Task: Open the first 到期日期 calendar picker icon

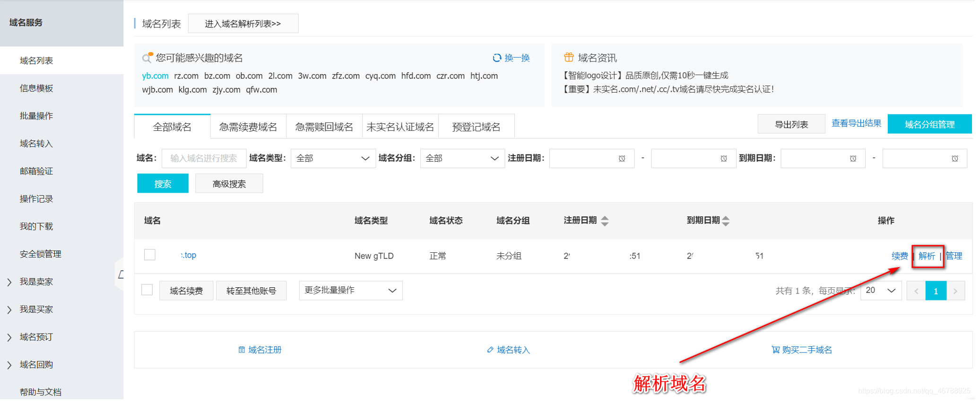Action: click(x=853, y=158)
